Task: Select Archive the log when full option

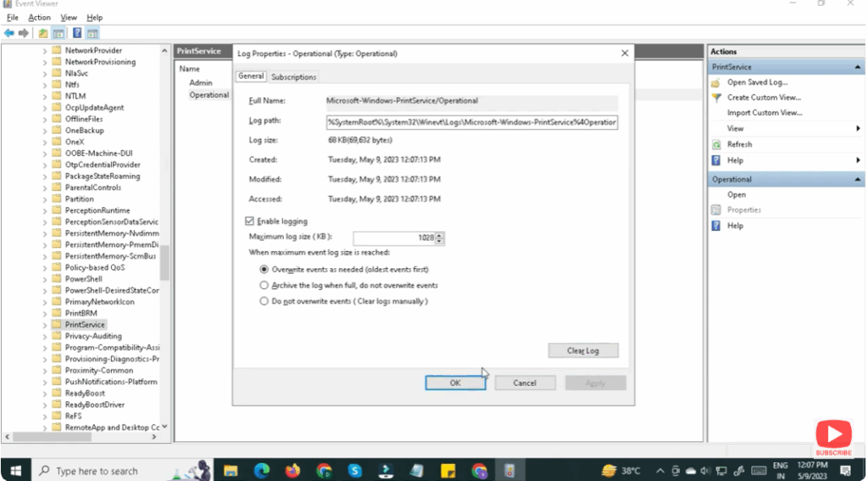Action: 264,285
